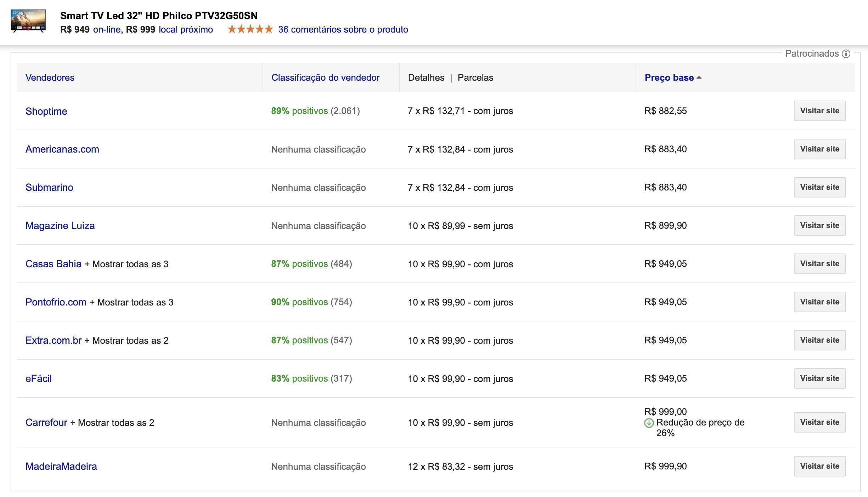Visit site for Submarino
The height and width of the screenshot is (497, 868).
[819, 187]
